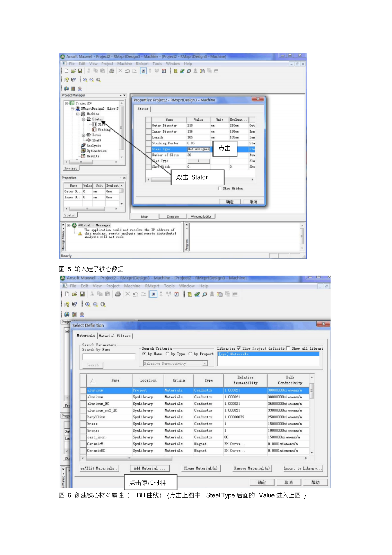Click Zoom Out magnifier in lower screenshot toolbar

coord(95,304)
